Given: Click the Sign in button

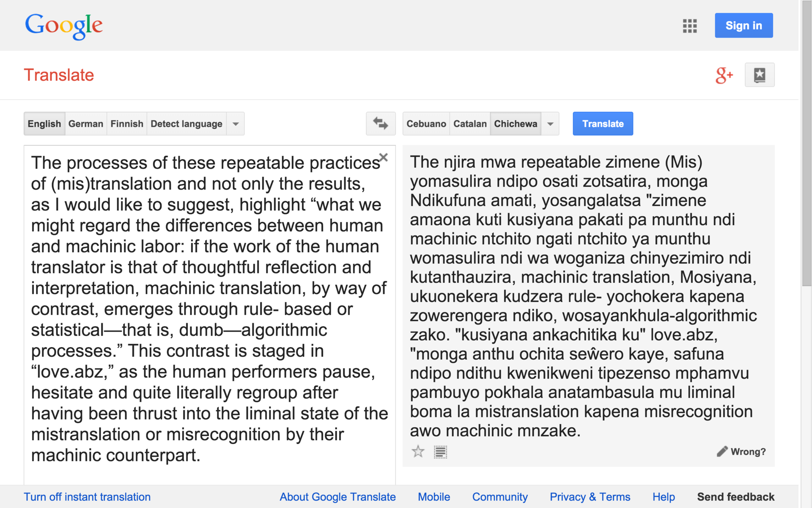Looking at the screenshot, I should pyautogui.click(x=743, y=26).
